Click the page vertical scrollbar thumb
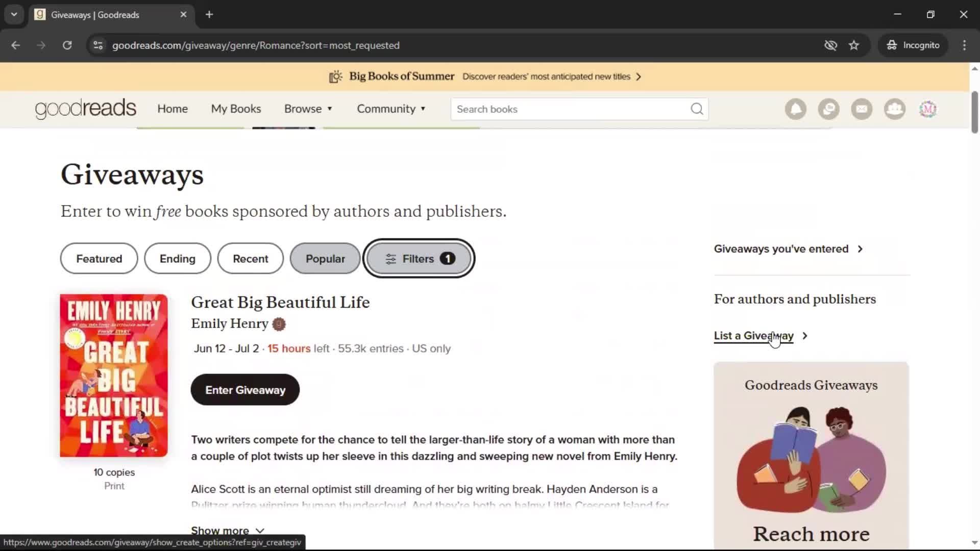 [974, 112]
